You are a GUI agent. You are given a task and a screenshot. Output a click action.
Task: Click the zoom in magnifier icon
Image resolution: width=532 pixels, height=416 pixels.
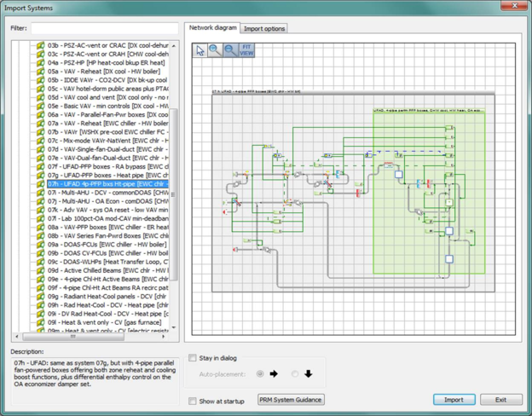[x=215, y=50]
